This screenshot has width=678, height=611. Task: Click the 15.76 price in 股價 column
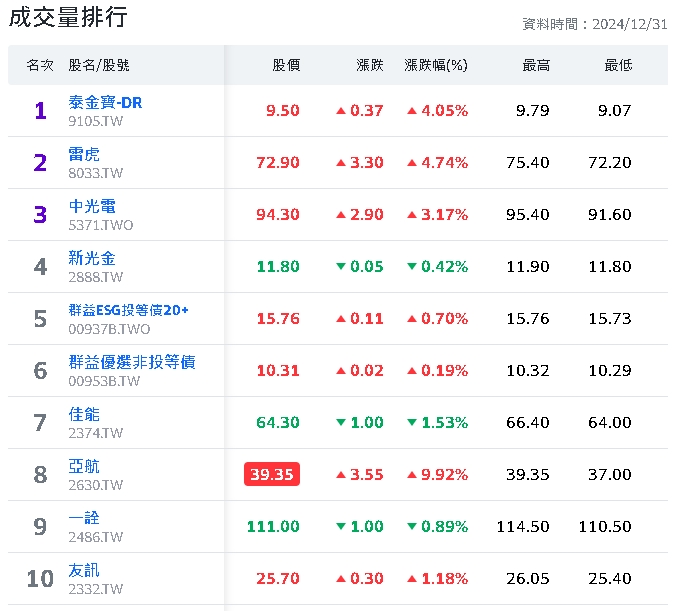coord(278,319)
